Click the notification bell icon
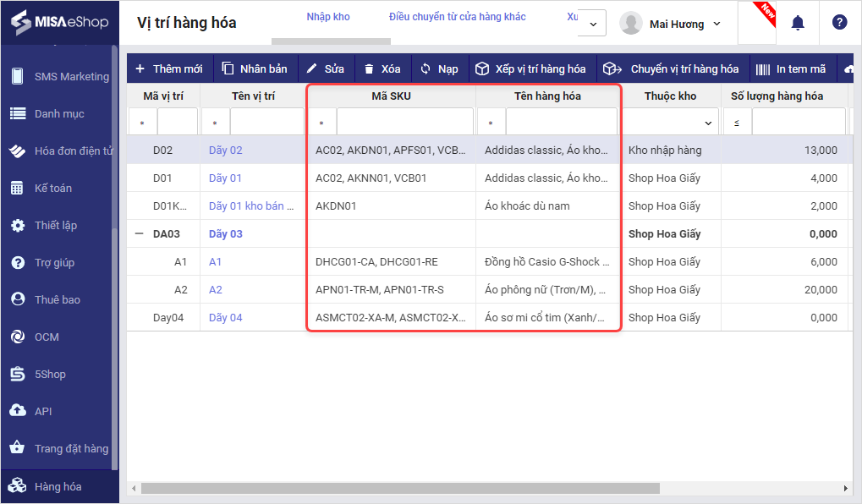The width and height of the screenshot is (862, 504). (797, 23)
